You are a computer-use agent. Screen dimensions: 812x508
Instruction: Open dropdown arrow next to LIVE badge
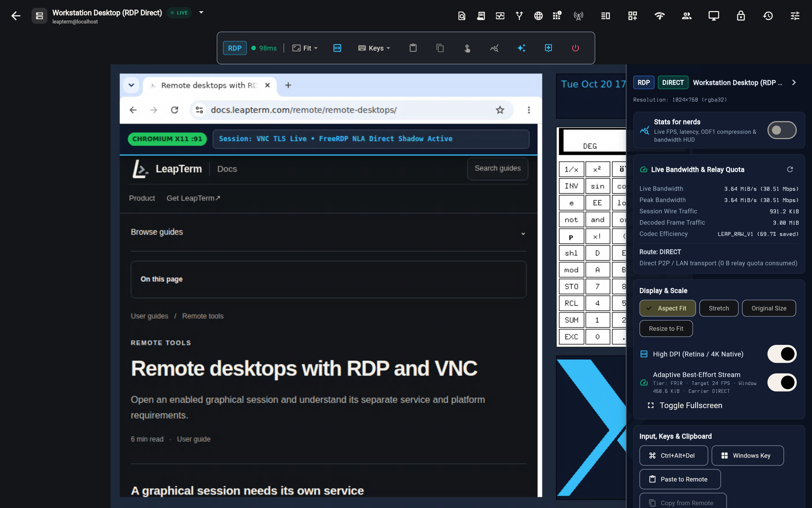pyautogui.click(x=201, y=13)
